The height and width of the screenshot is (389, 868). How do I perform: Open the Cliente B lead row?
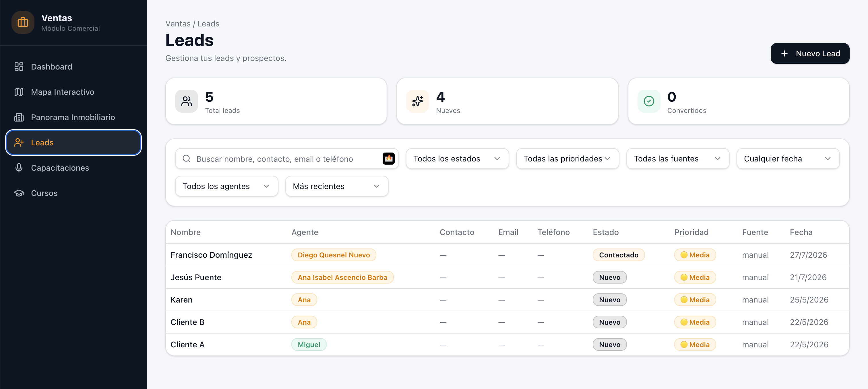pyautogui.click(x=507, y=322)
